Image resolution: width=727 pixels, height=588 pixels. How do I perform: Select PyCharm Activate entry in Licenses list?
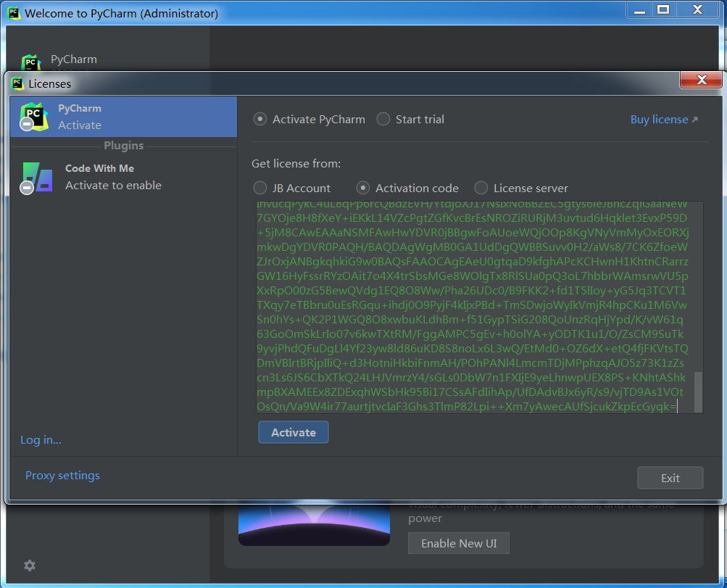click(x=123, y=117)
